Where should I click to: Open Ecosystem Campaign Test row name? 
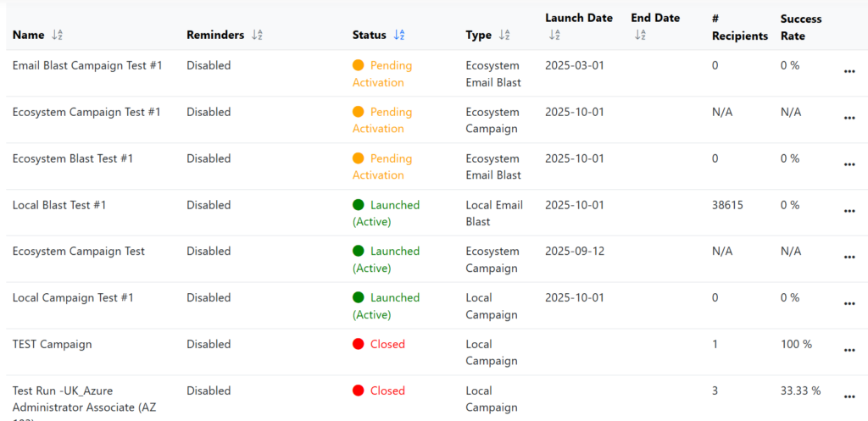tap(78, 252)
